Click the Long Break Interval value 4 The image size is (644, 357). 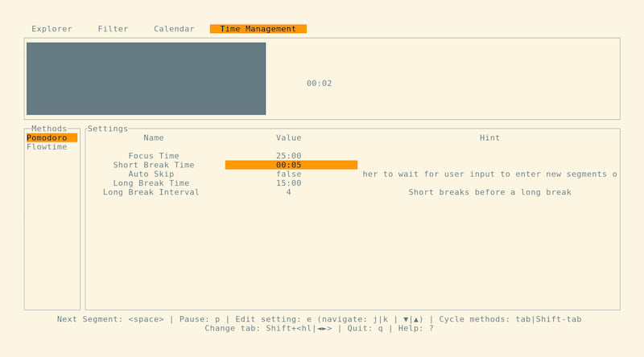point(288,192)
